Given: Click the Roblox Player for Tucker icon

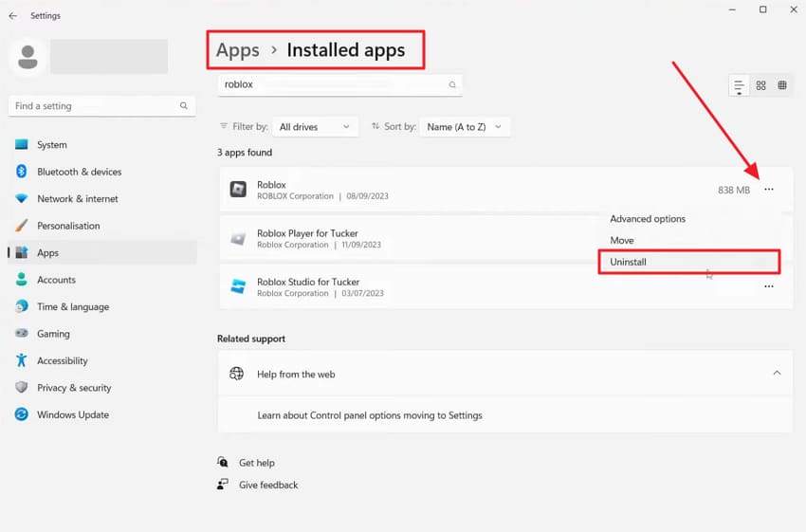Looking at the screenshot, I should click(237, 239).
